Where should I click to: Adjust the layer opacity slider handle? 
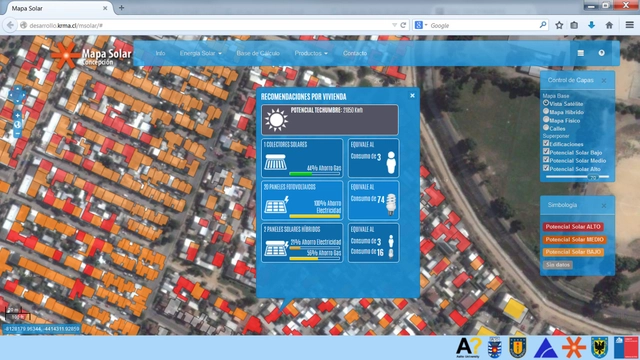click(x=593, y=177)
